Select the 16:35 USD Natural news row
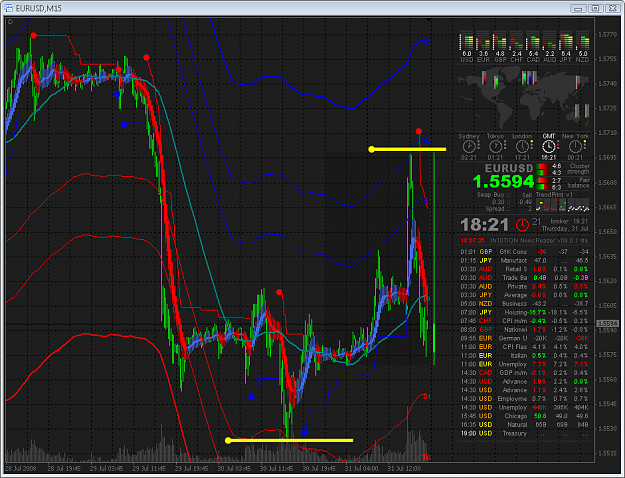 pos(524,425)
